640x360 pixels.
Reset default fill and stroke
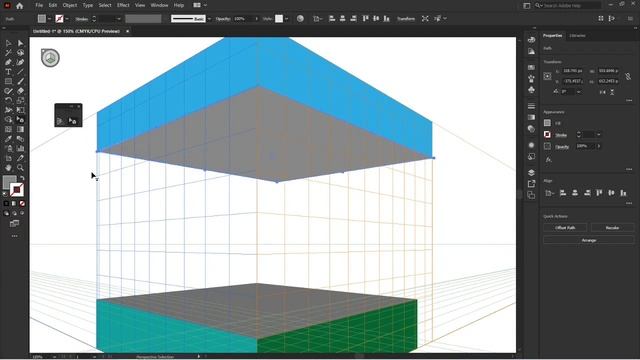tap(5, 194)
